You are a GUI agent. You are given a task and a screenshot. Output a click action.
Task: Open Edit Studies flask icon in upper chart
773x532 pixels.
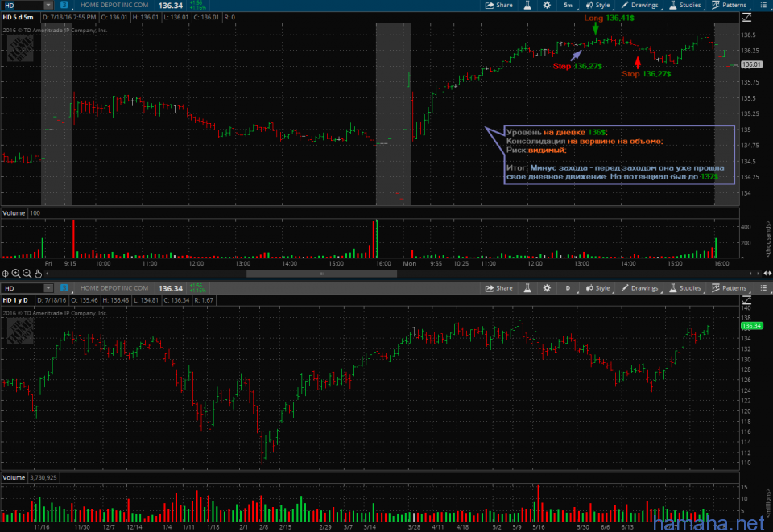pyautogui.click(x=527, y=6)
